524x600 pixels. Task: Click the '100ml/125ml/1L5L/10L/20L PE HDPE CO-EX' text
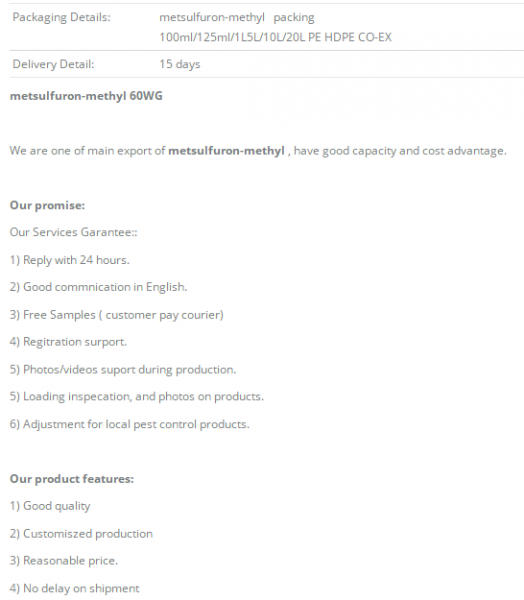point(276,38)
